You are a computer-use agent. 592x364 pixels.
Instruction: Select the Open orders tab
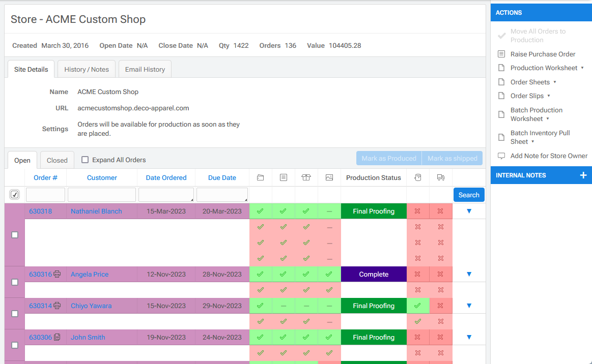(22, 160)
